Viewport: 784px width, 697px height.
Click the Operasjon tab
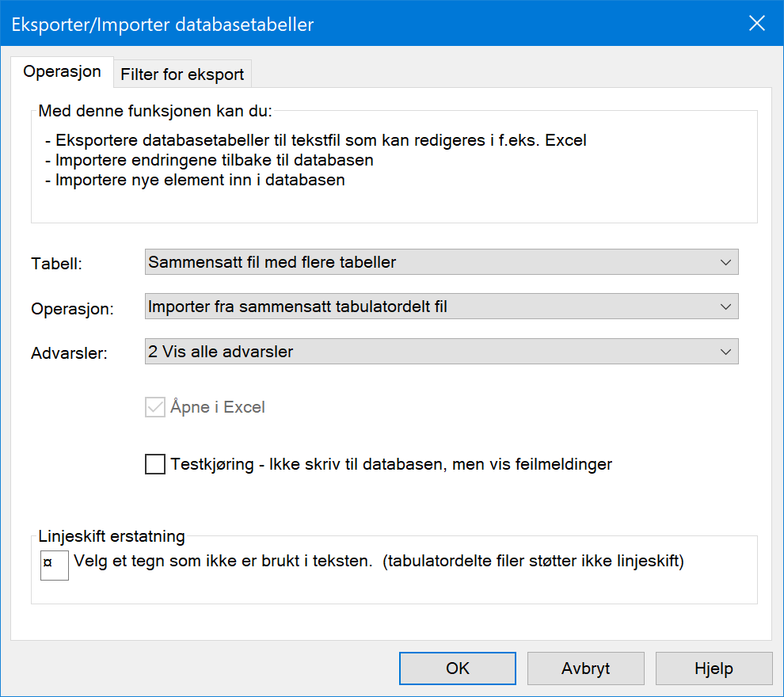point(62,72)
